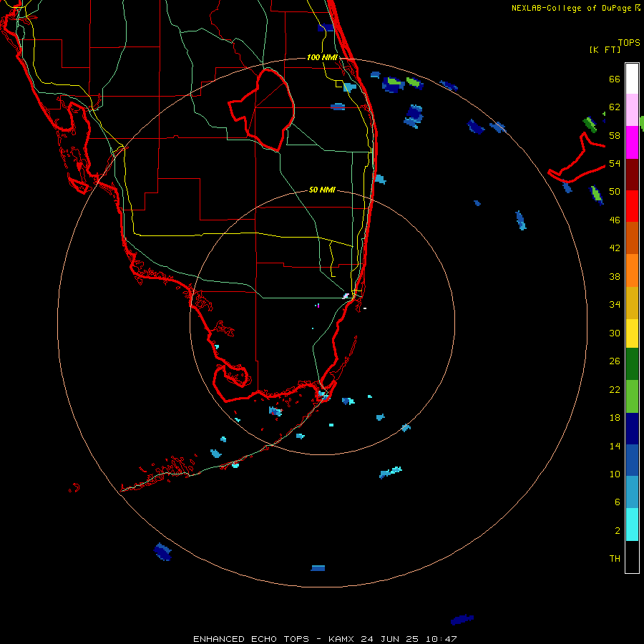This screenshot has height=644, width=644.
Task: Click the TH legend label
Action: (615, 559)
